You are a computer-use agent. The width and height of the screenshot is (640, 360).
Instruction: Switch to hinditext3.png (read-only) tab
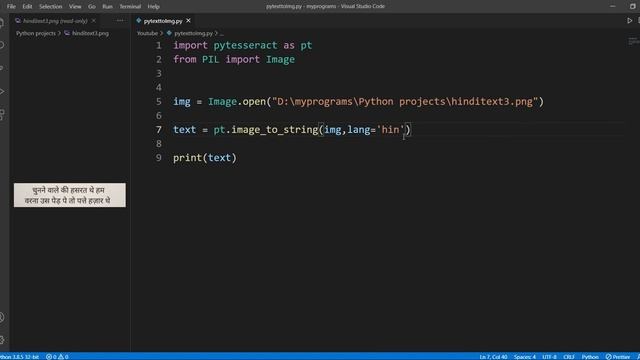[55, 21]
